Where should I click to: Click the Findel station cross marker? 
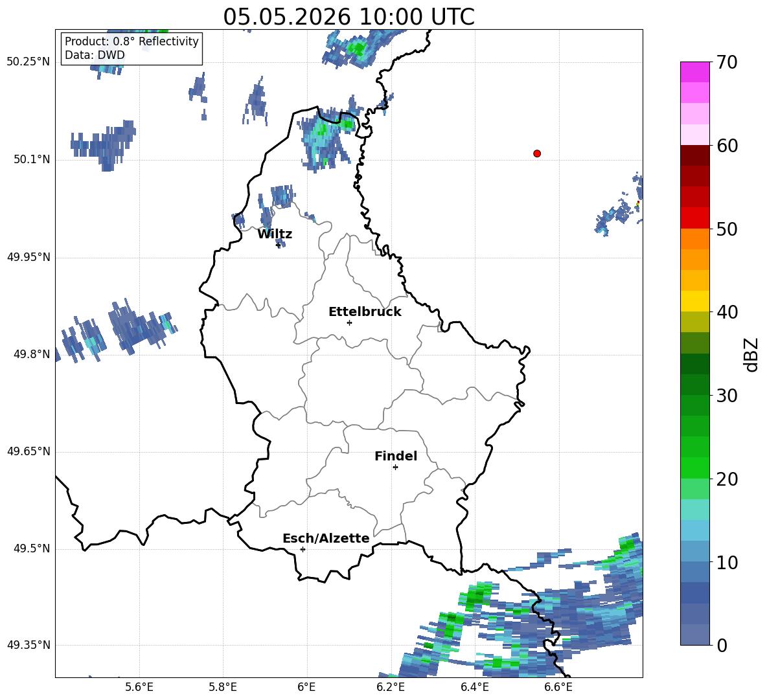point(395,468)
